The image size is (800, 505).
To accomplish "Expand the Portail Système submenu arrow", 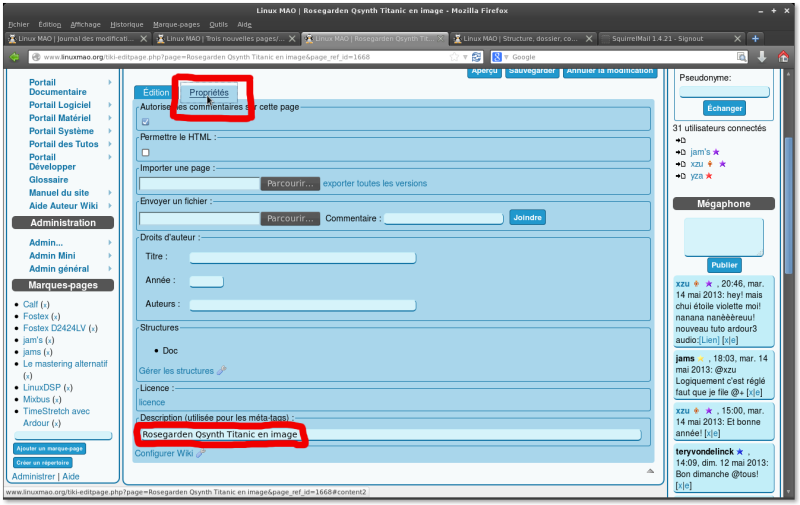I will click(x=110, y=131).
